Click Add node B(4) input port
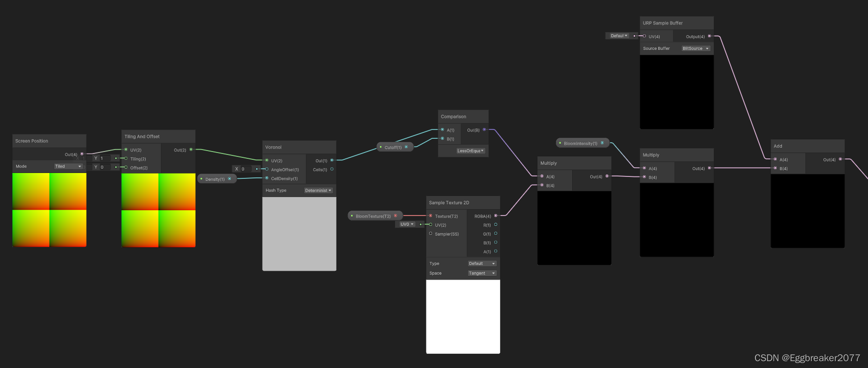Screen dimensions: 868x368 tap(775, 168)
